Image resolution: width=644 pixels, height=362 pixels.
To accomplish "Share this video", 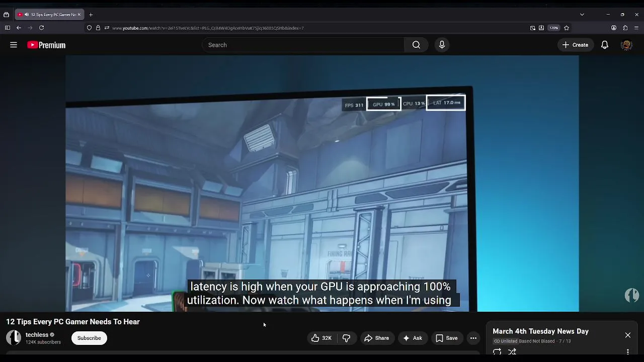I will coord(377,338).
